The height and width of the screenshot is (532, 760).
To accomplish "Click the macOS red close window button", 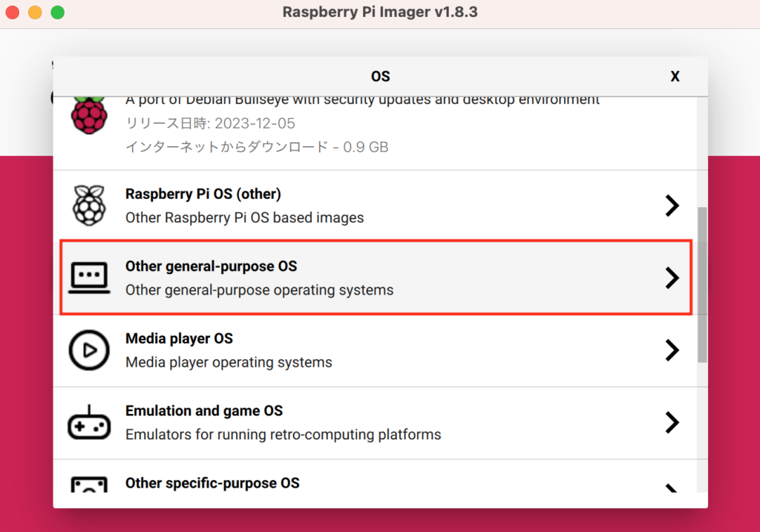I will coord(12,12).
